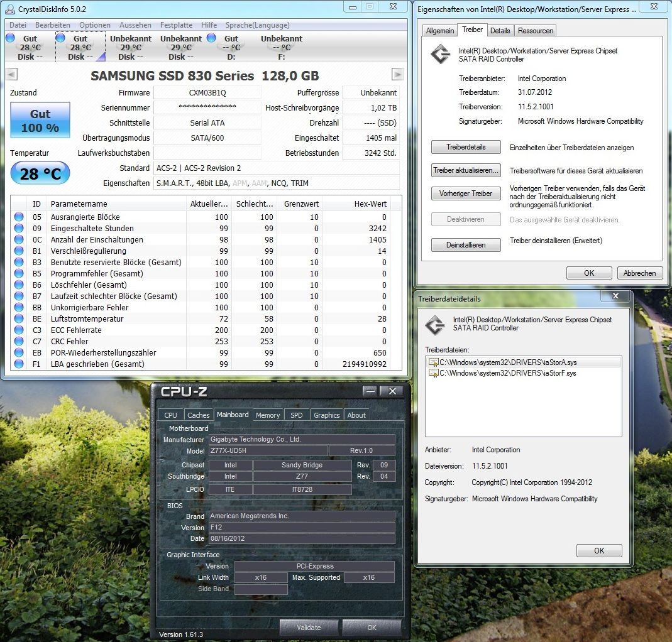Viewport: 672px width, 642px height.
Task: Select the iaStorF.sys file icon
Action: tap(433, 373)
